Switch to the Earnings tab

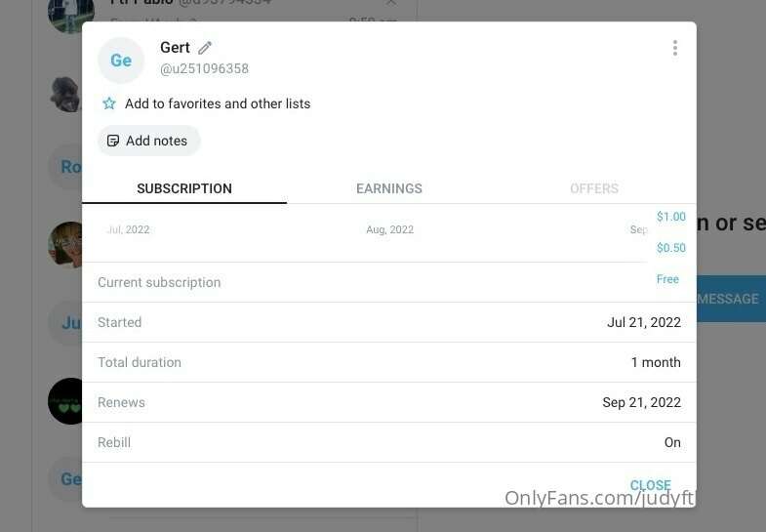(389, 188)
